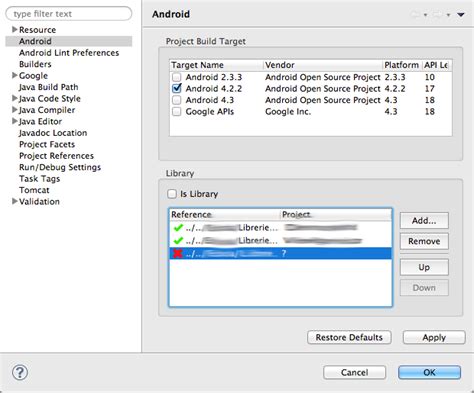The height and width of the screenshot is (393, 474).
Task: Check the Android 2.3.3 target checkbox
Action: click(x=177, y=77)
